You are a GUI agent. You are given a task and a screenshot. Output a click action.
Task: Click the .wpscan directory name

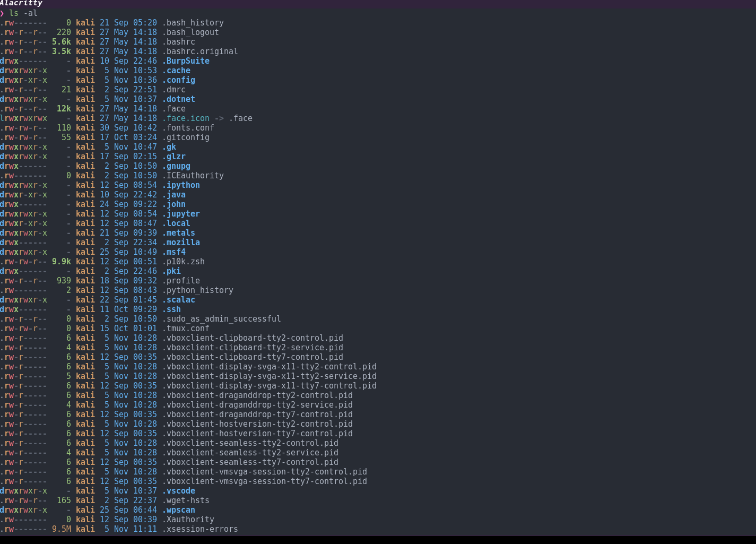click(179, 510)
